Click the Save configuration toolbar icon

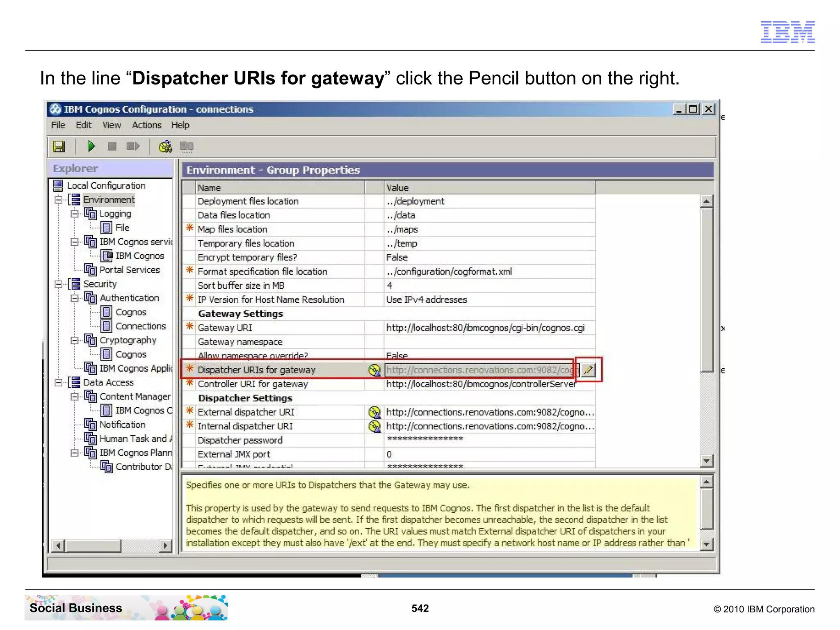(x=59, y=146)
